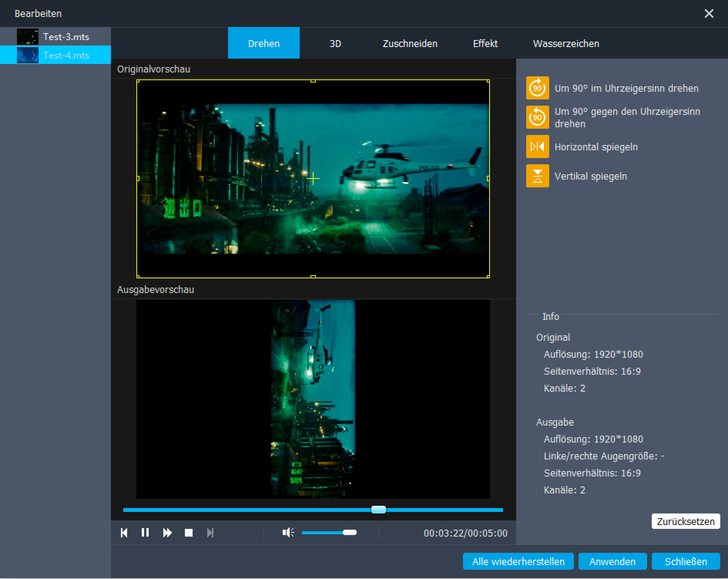
Task: Click the Horizontal spiegeln flip icon
Action: 537,146
